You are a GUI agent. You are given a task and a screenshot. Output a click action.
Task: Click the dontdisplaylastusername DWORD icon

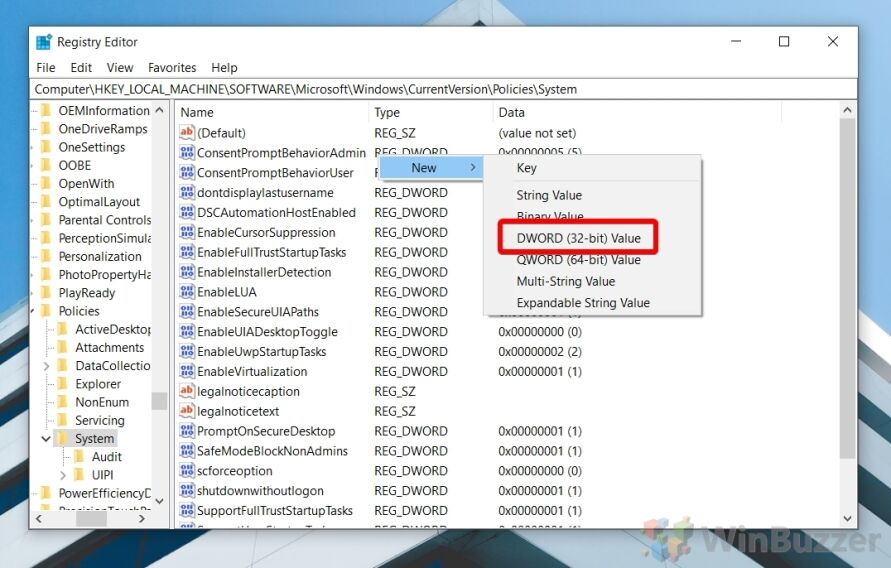pos(186,192)
